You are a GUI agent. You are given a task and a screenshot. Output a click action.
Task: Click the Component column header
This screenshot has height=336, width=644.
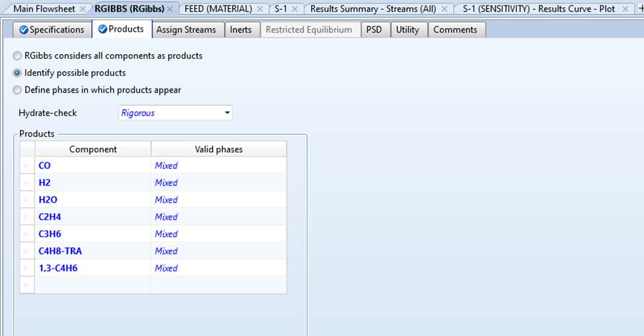click(x=93, y=149)
